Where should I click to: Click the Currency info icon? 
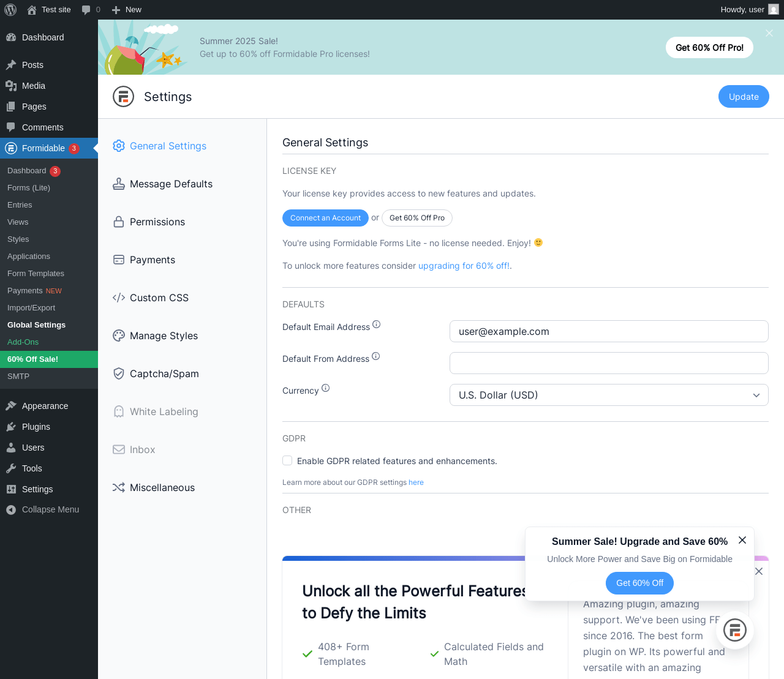click(326, 388)
